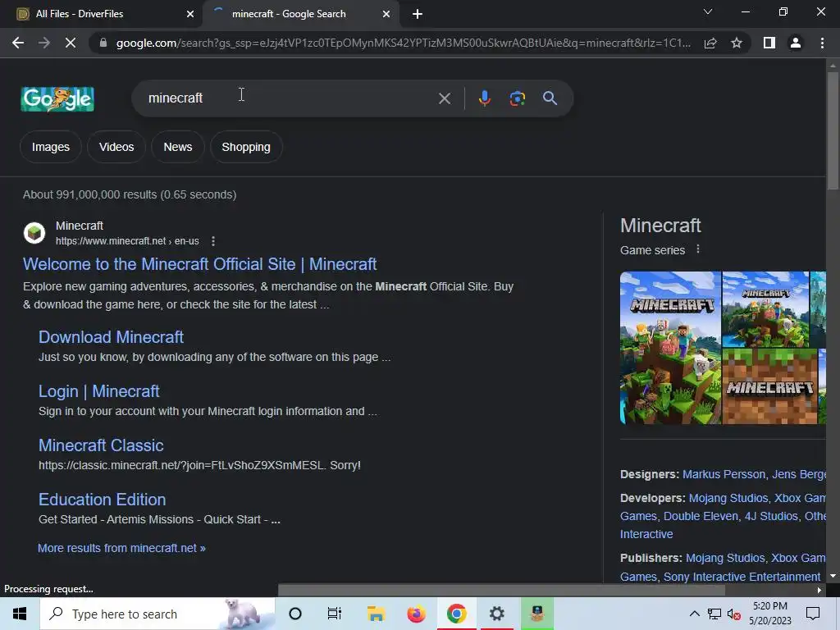Click the Chrome address bar URL

pyautogui.click(x=403, y=43)
